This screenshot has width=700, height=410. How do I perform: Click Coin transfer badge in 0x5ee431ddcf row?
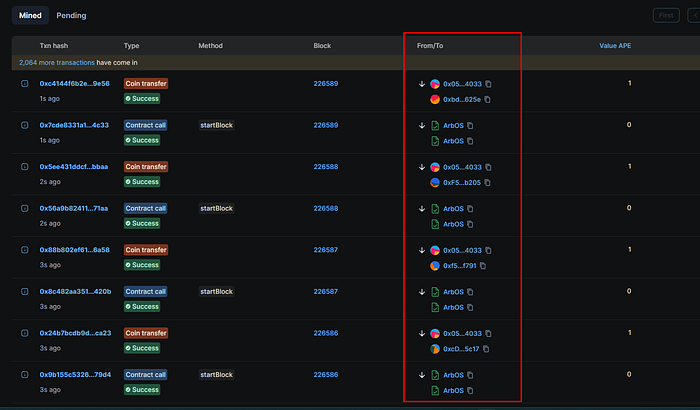[x=146, y=167]
